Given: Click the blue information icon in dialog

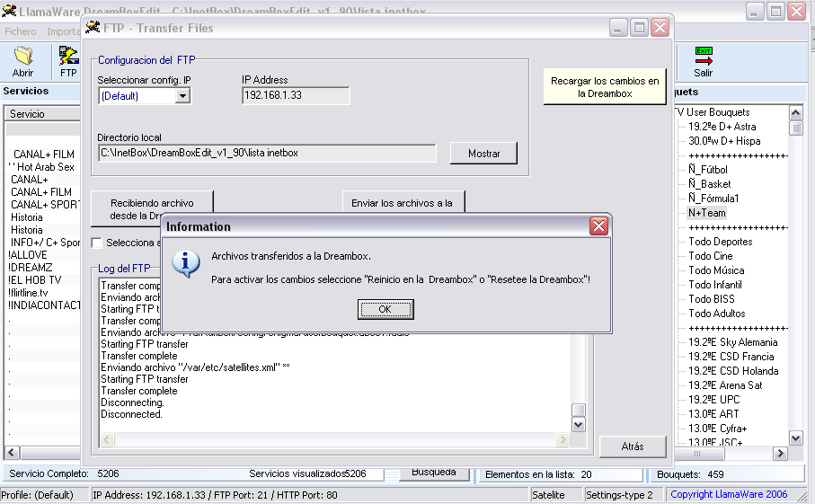Looking at the screenshot, I should click(186, 263).
